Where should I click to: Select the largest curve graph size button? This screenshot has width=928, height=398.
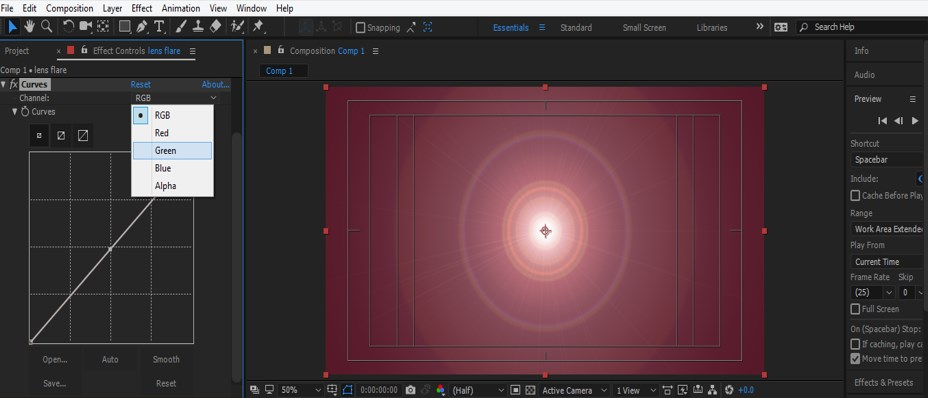click(83, 136)
